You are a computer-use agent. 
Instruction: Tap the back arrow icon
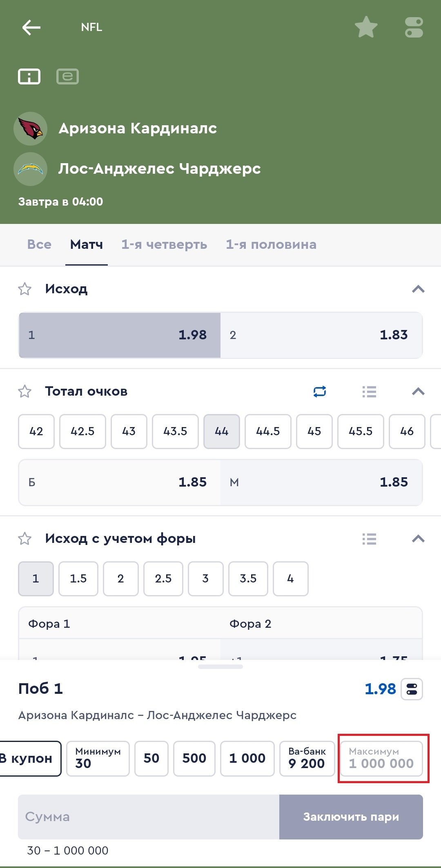coord(31,28)
